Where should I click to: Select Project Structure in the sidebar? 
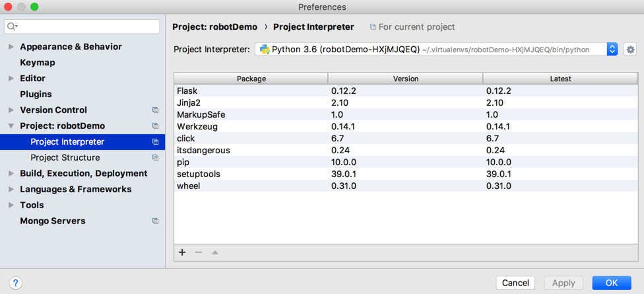click(x=65, y=158)
